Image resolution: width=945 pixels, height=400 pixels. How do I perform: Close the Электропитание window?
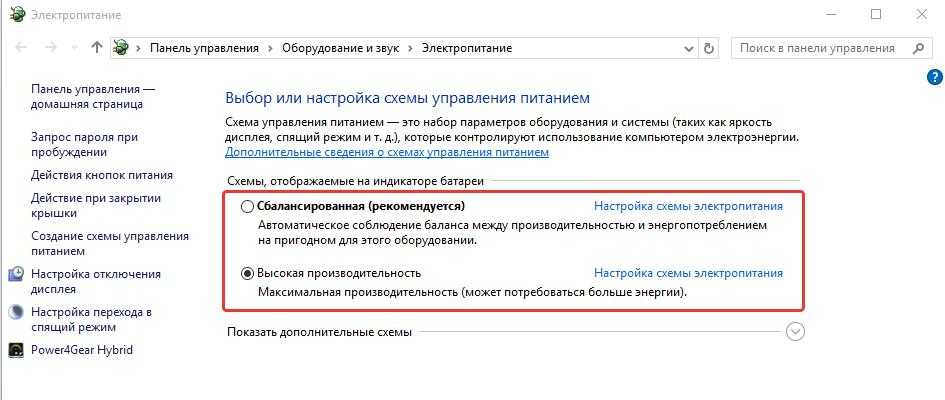[921, 14]
